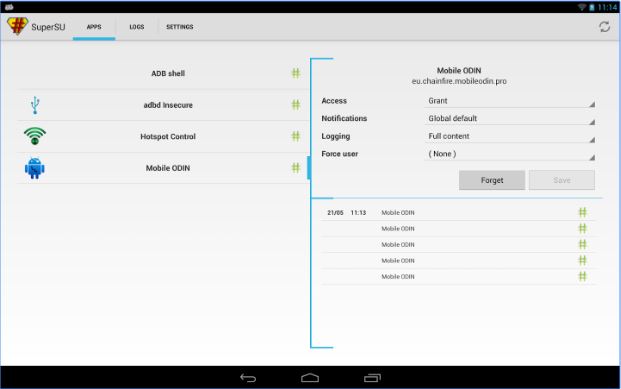Image resolution: width=621 pixels, height=389 pixels.
Task: Click the Force user label
Action: tap(339, 154)
